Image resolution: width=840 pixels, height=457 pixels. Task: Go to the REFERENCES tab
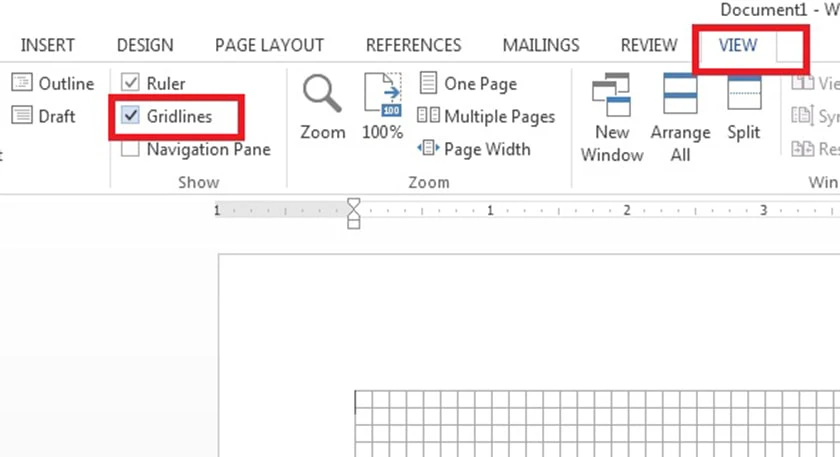414,46
